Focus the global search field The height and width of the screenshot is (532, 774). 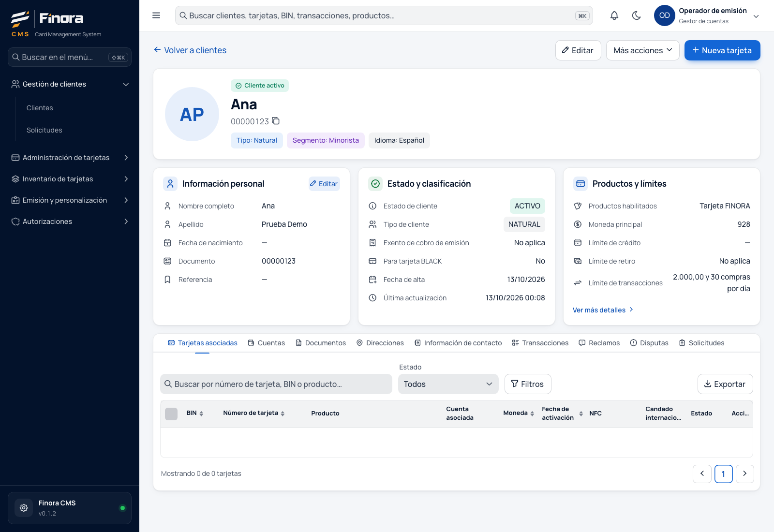pyautogui.click(x=384, y=15)
